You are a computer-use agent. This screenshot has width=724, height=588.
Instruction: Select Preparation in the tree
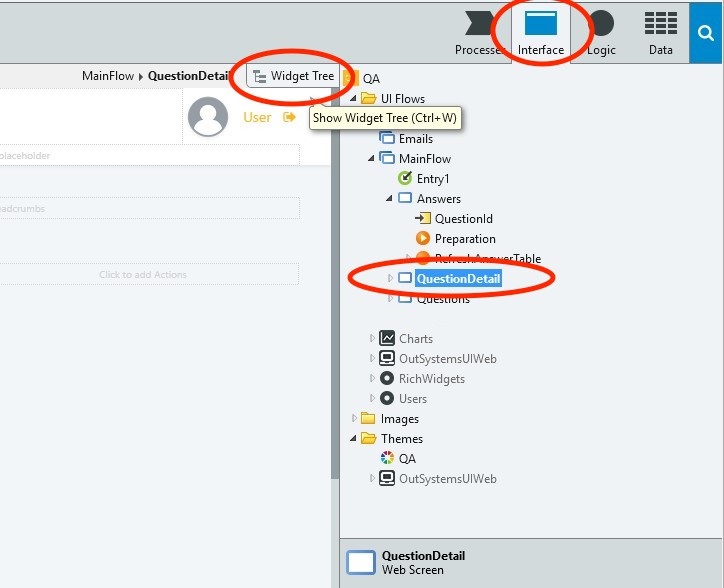(465, 239)
